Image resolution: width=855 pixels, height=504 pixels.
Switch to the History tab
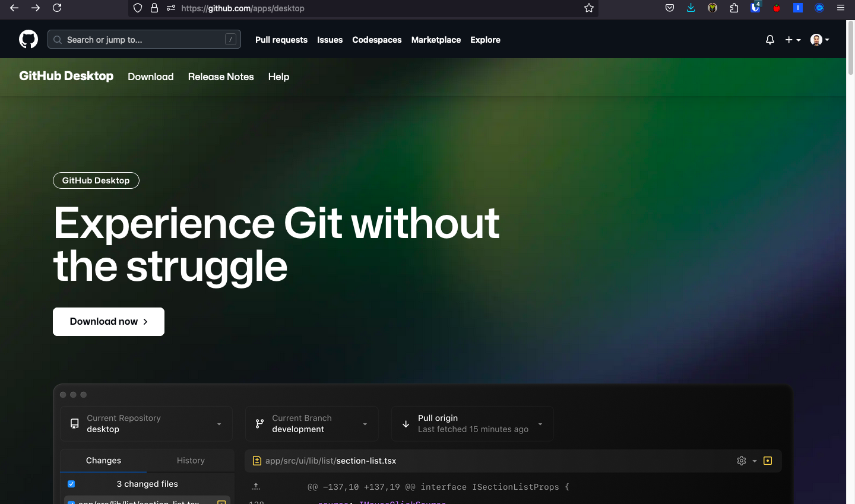(191, 461)
